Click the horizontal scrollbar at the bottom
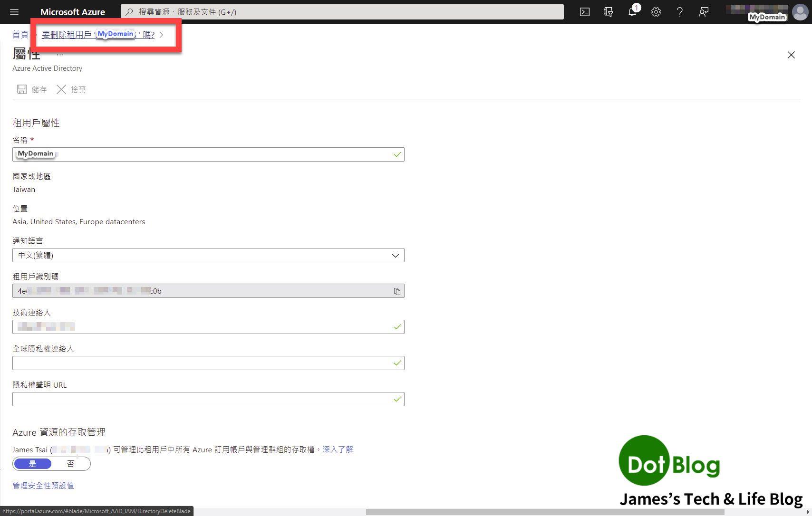Screen dimensions: 812x516 coord(545,512)
